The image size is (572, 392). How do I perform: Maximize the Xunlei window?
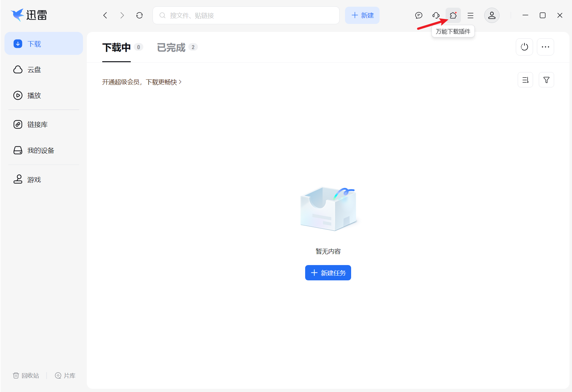click(x=543, y=15)
